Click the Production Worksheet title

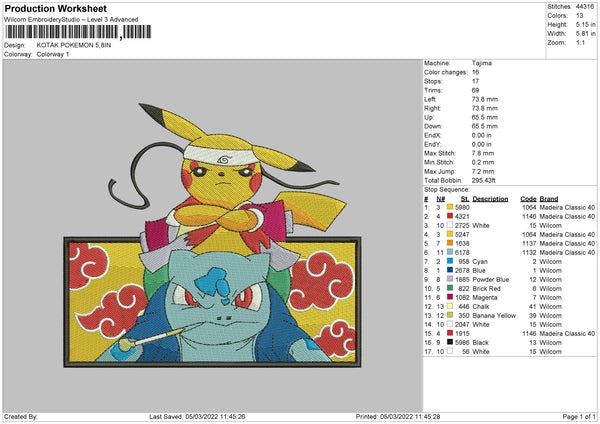56,8
